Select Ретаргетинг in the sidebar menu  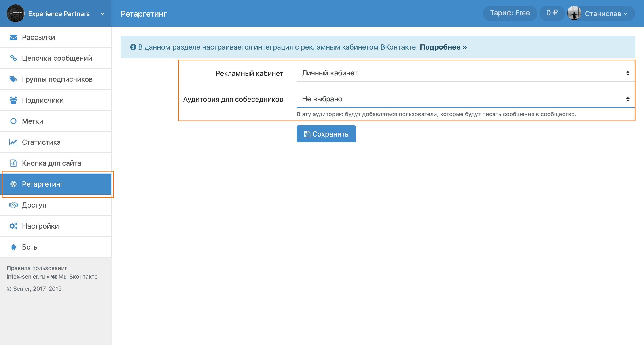point(57,184)
